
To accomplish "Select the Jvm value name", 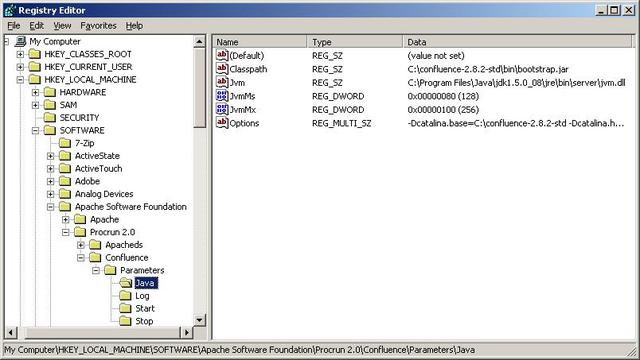I will (237, 82).
